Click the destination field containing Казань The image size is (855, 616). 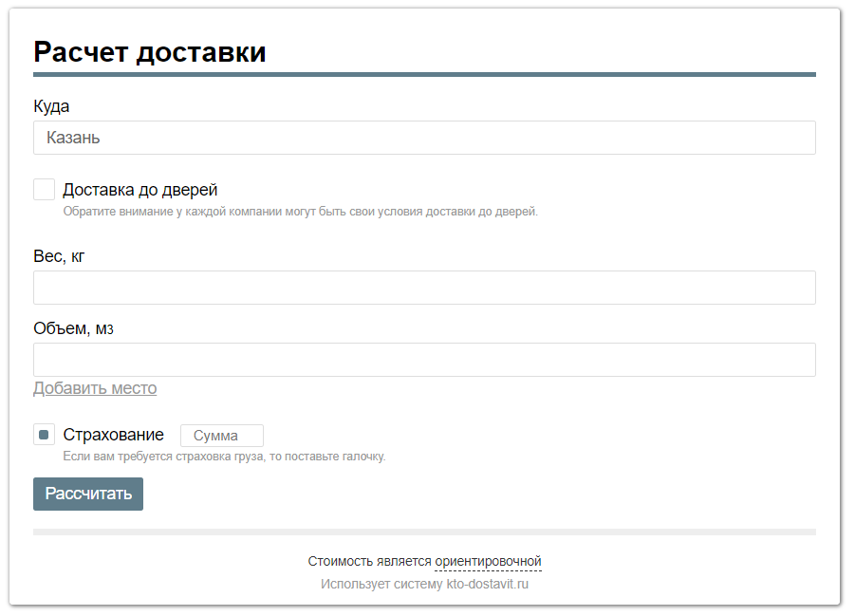coord(424,138)
